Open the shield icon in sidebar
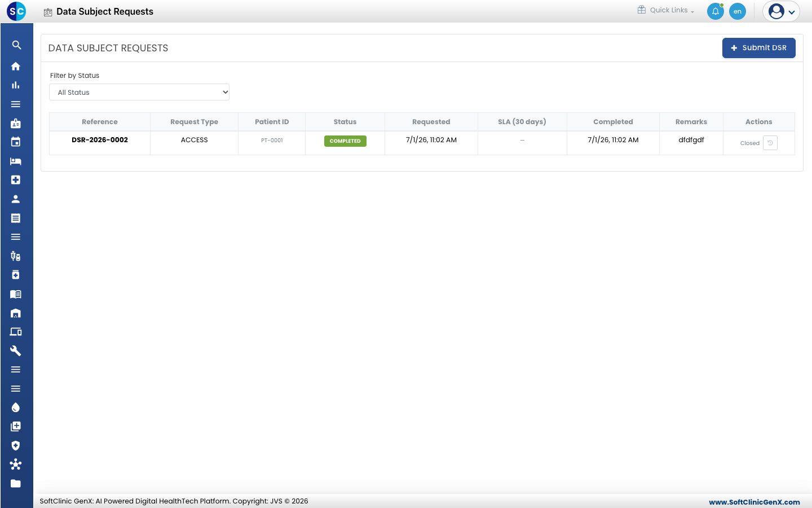The image size is (812, 508). pyautogui.click(x=16, y=445)
